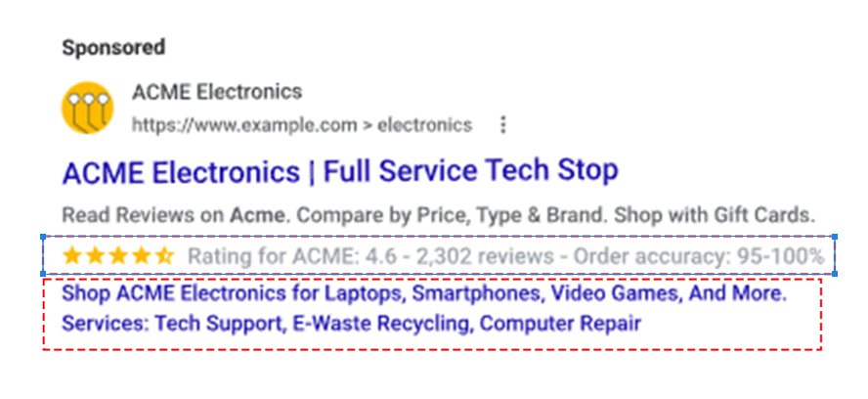This screenshot has height=399, width=868.
Task: Open the three-dot ad options menu
Action: (x=502, y=125)
